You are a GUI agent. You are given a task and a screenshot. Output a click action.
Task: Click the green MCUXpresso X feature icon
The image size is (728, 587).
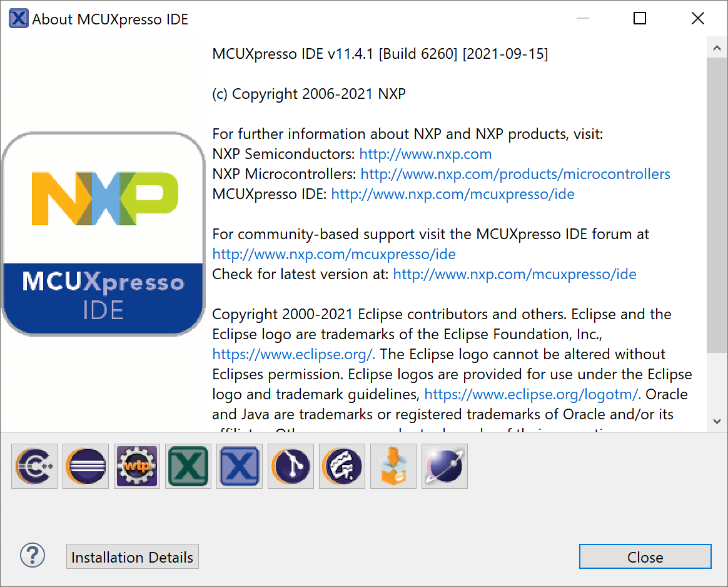coord(188,466)
